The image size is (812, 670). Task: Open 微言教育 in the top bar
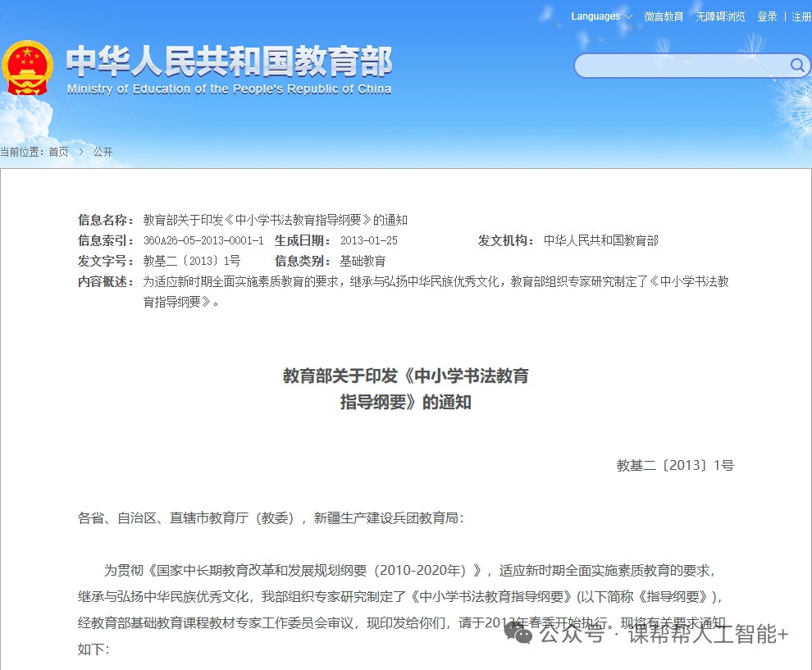664,16
